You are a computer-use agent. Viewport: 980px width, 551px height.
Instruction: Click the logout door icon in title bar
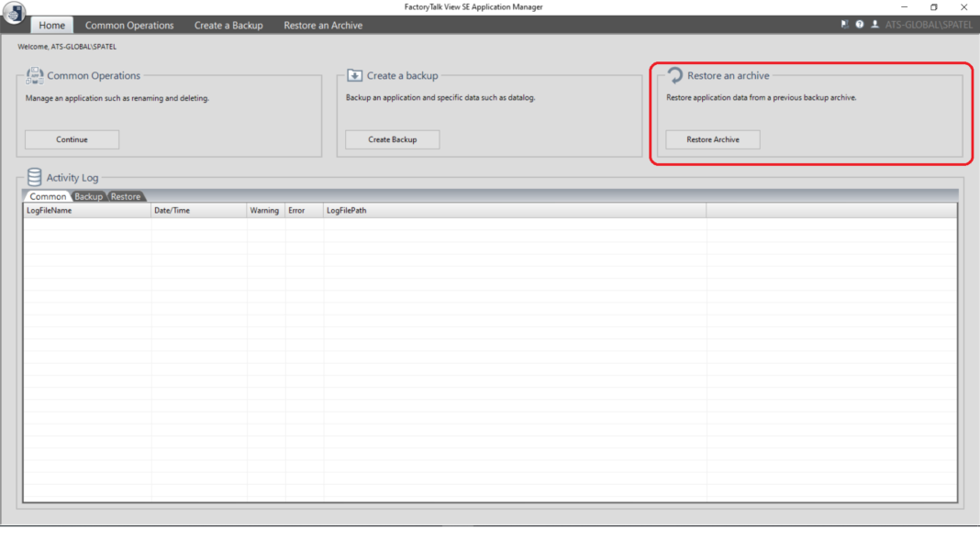coord(843,24)
